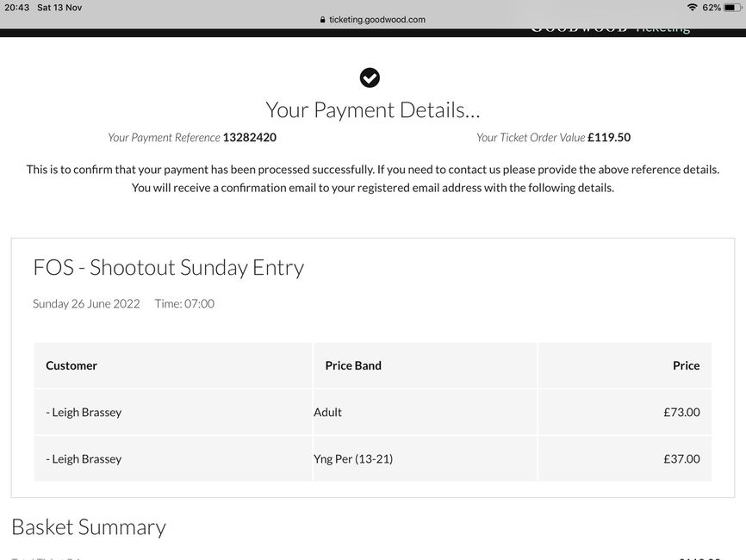
Task: Tap the clock time in status bar
Action: point(16,7)
